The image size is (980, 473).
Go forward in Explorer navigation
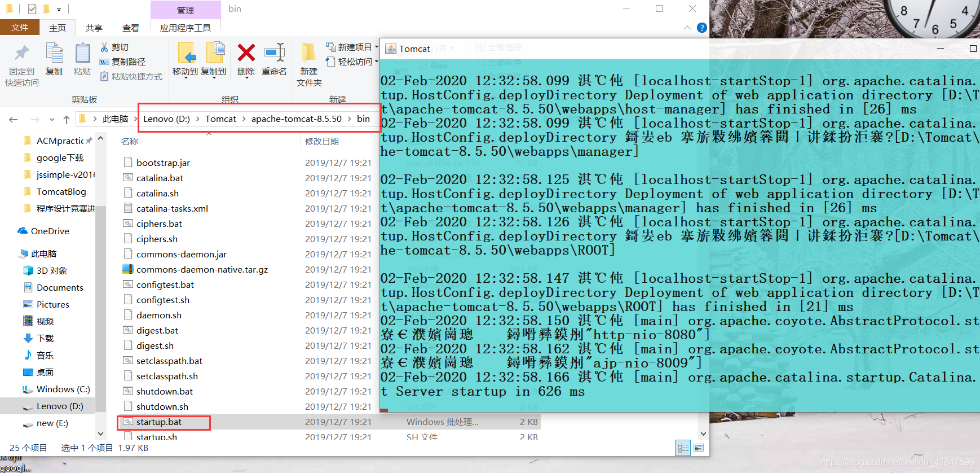[35, 119]
